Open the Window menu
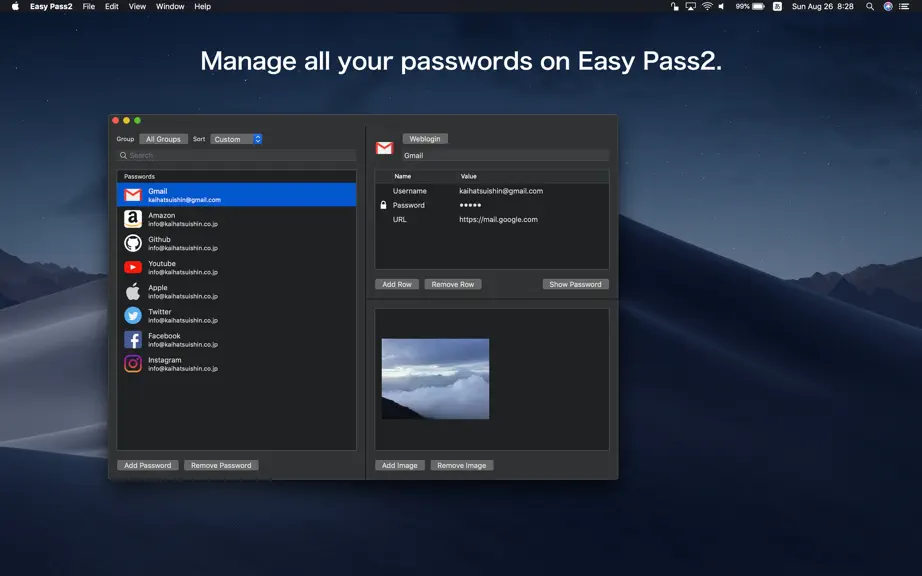This screenshot has width=922, height=576. click(x=170, y=6)
